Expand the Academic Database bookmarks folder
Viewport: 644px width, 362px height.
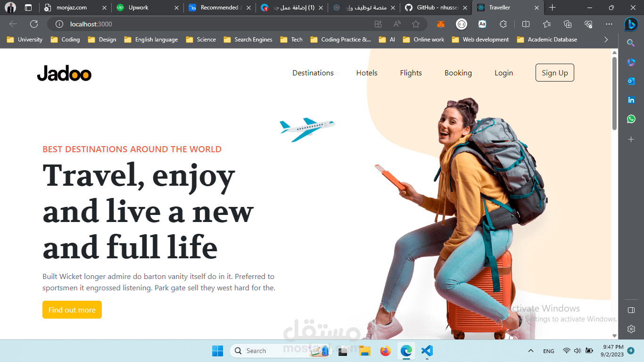pos(547,40)
